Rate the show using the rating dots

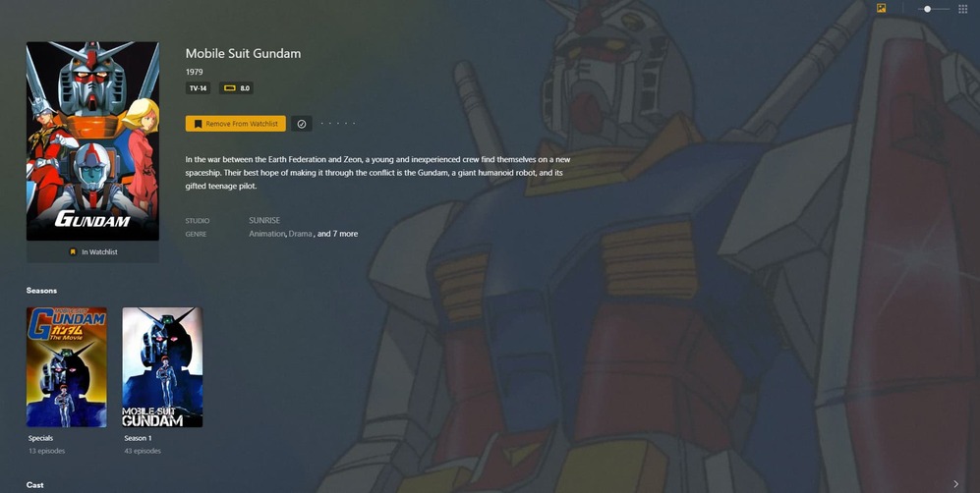[x=337, y=124]
